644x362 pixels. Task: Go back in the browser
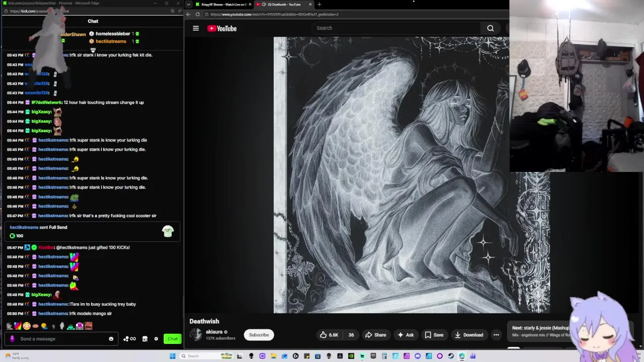tap(189, 14)
